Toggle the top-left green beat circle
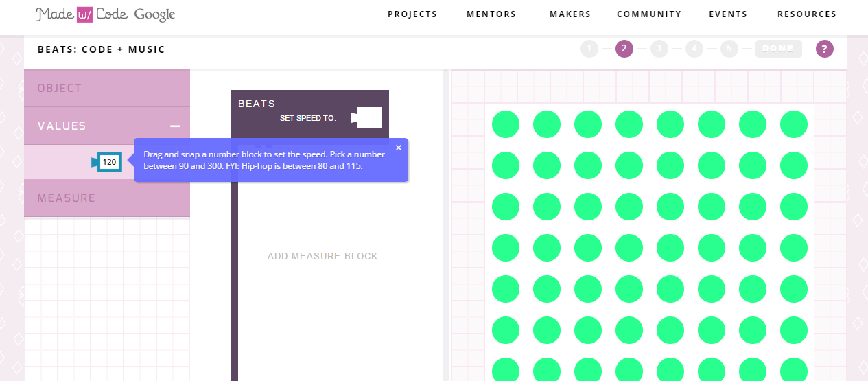This screenshot has height=381, width=868. click(506, 124)
